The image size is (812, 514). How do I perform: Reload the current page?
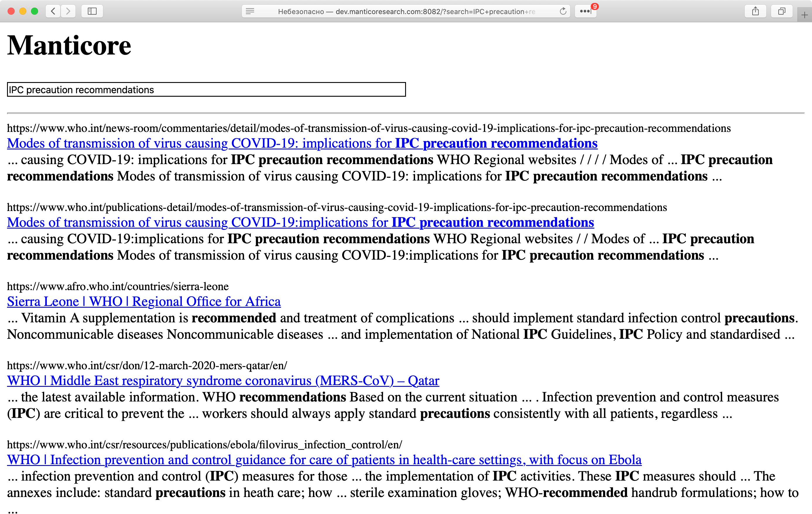(x=563, y=11)
